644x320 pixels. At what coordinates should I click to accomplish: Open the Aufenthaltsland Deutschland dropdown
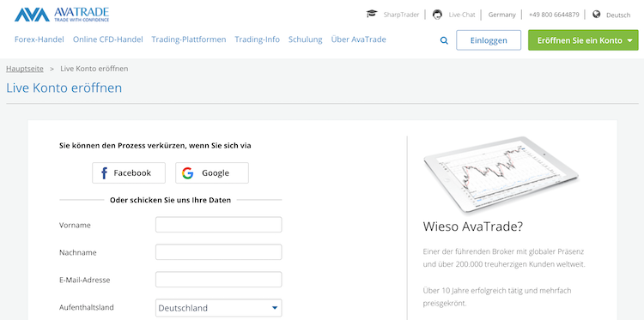point(218,308)
